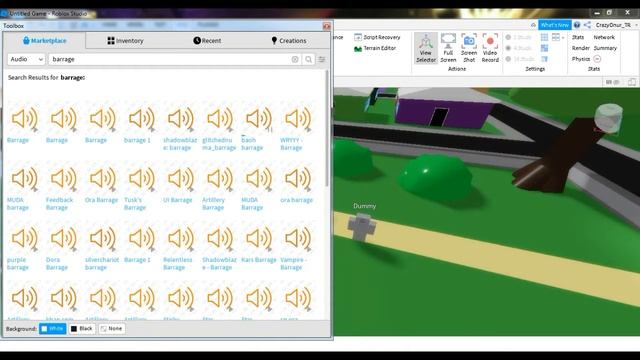Open the Audio category dropdown
This screenshot has height=360, width=640.
click(x=26, y=60)
